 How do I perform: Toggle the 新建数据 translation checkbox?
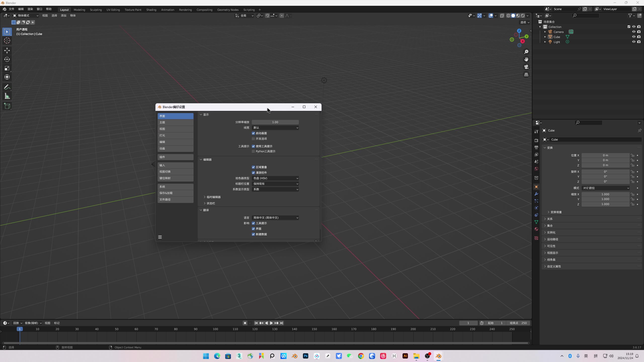point(253,234)
